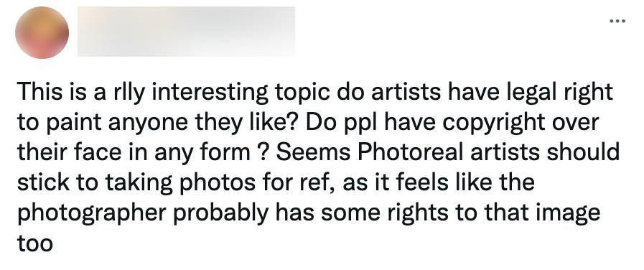The width and height of the screenshot is (644, 270).
Task: Click the phrase "their face in any form"
Action: pos(134,153)
